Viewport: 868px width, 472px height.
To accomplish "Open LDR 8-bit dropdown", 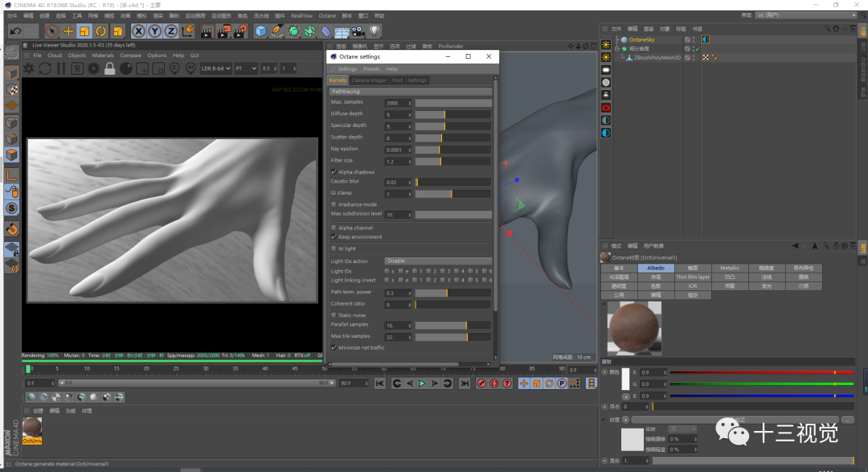I will coord(216,68).
